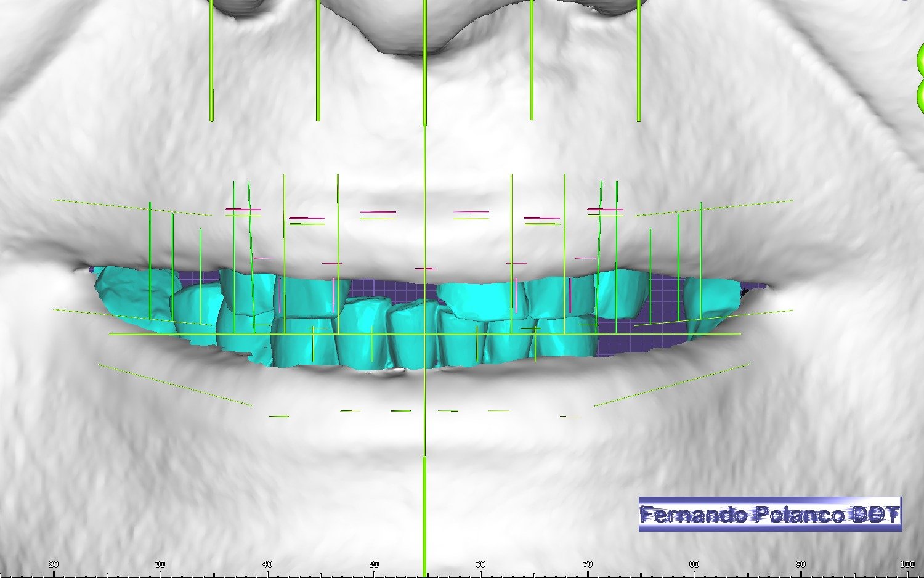This screenshot has height=578, width=924.
Task: Click the upper green sphere handle at right edge
Action: tap(920, 62)
